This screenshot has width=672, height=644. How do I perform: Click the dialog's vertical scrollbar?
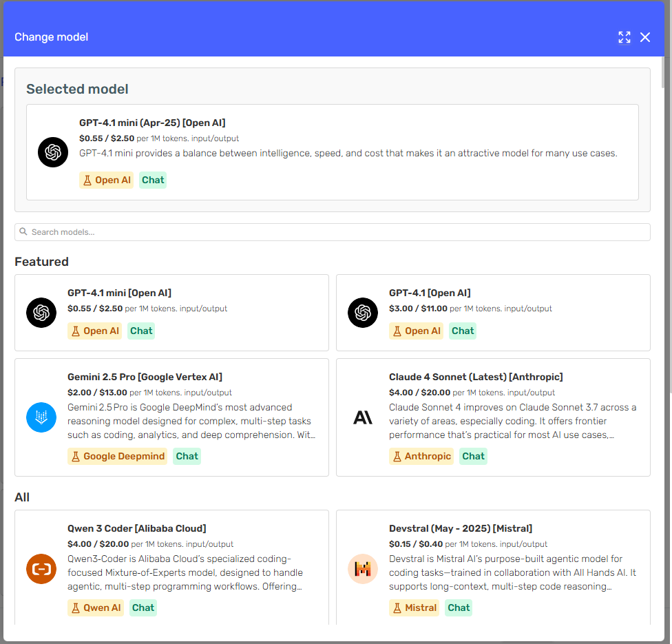[663, 73]
